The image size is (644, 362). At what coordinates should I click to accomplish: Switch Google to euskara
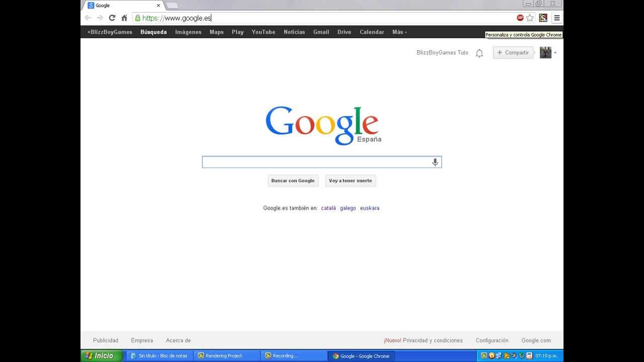click(370, 208)
